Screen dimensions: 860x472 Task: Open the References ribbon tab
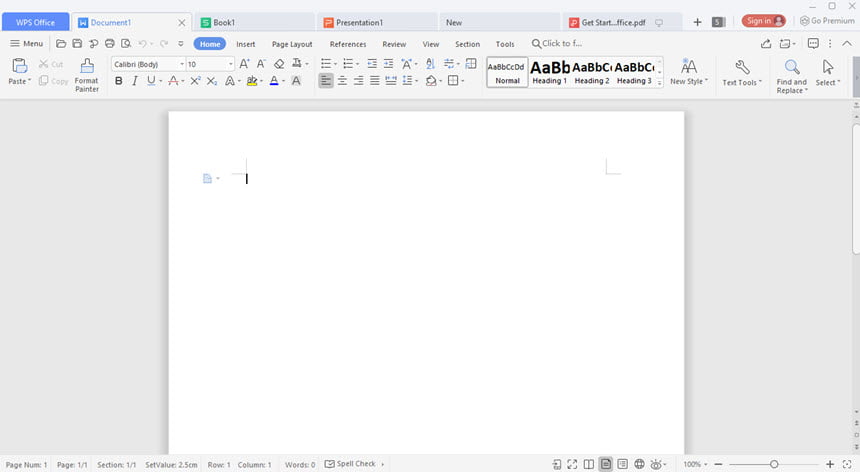348,44
